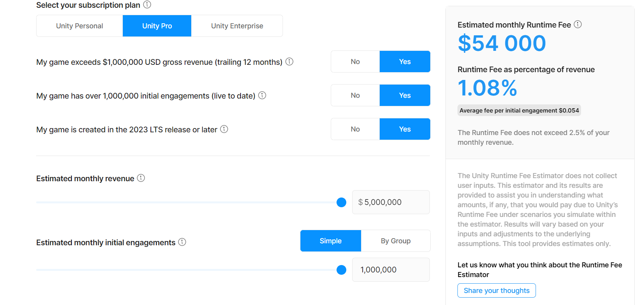Choose No for gross revenue exceeding $1,000,000

pos(355,62)
